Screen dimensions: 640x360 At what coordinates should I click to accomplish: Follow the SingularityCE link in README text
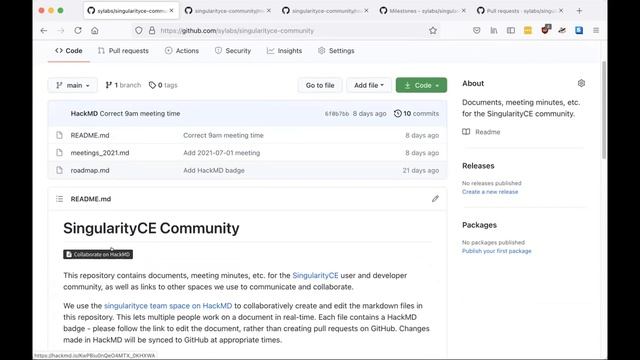[x=315, y=276]
